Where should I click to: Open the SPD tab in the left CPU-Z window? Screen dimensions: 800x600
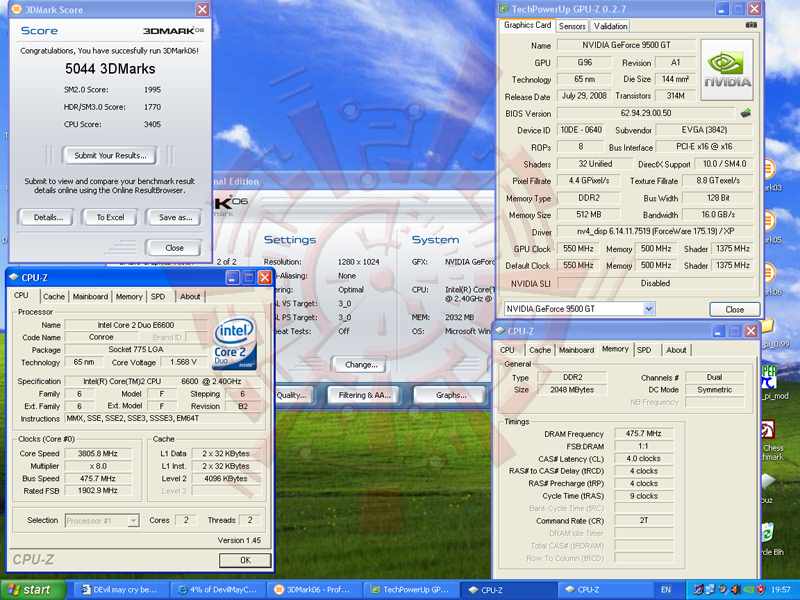pos(158,296)
